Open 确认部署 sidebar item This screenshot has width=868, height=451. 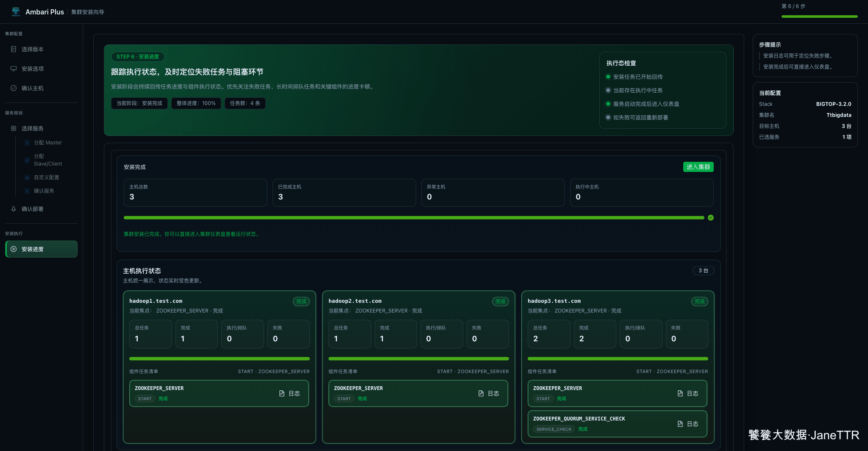pyautogui.click(x=41, y=209)
